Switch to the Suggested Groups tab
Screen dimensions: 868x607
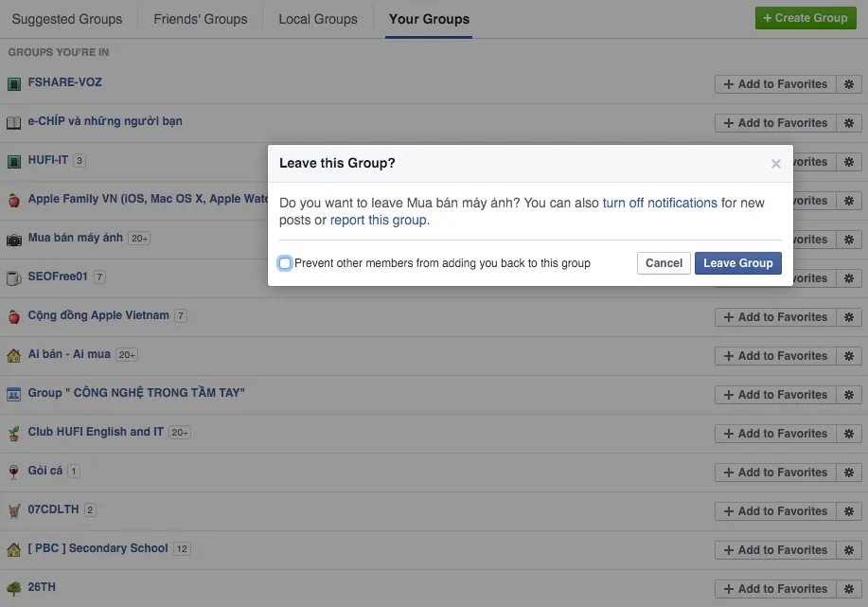tap(67, 18)
